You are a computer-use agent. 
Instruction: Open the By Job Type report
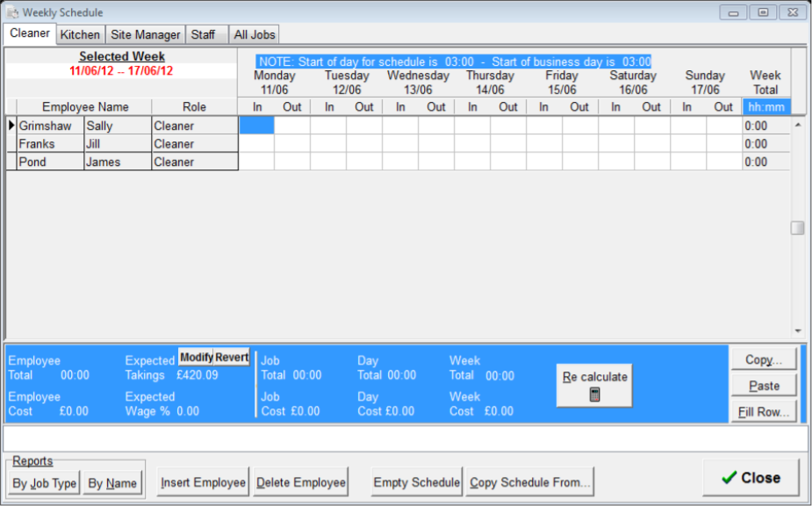(45, 482)
